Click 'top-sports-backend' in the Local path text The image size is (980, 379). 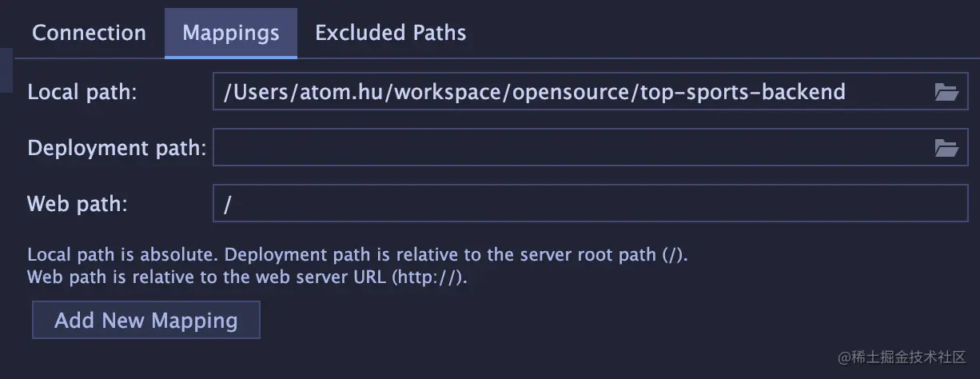[743, 92]
